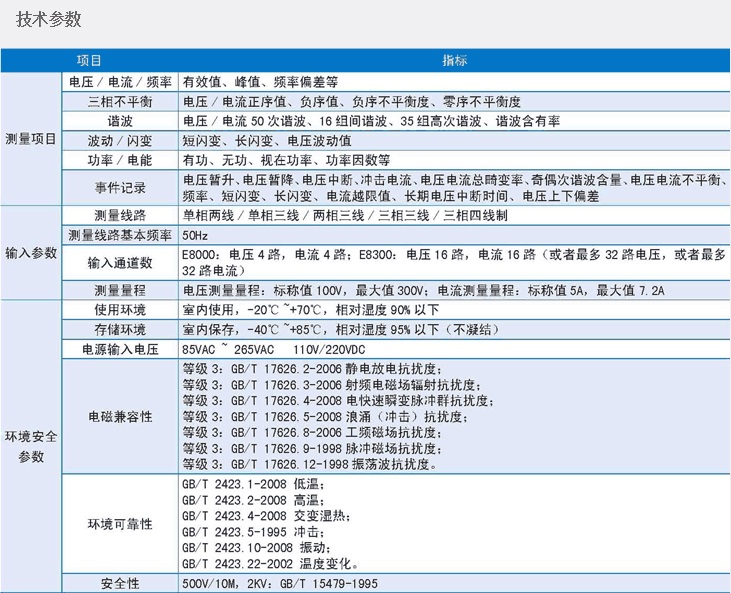Click the 事件记录 row label

tap(119, 187)
